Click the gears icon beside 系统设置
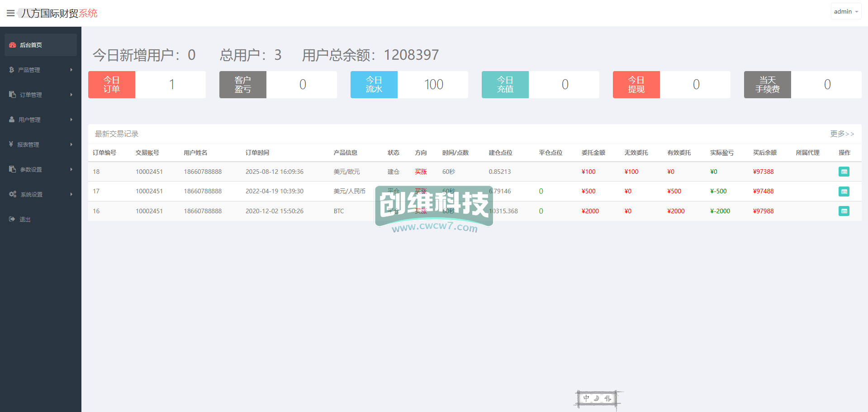Viewport: 868px width, 412px height. click(13, 194)
